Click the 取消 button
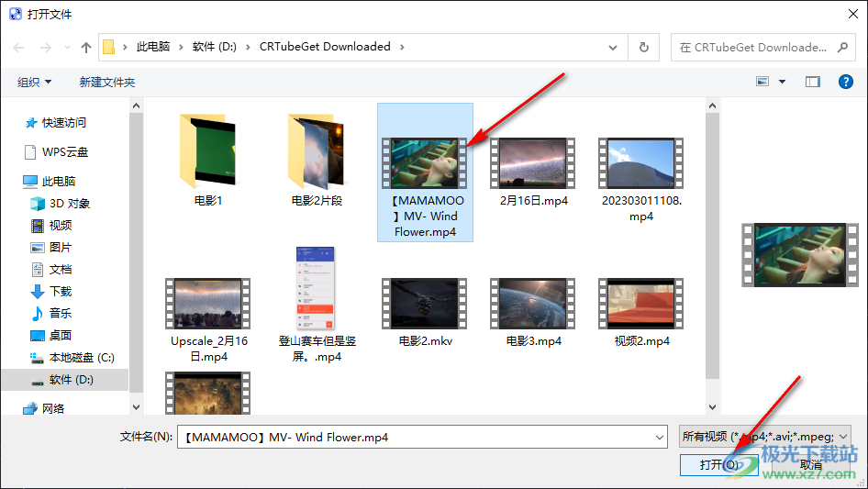The height and width of the screenshot is (489, 868). [810, 464]
